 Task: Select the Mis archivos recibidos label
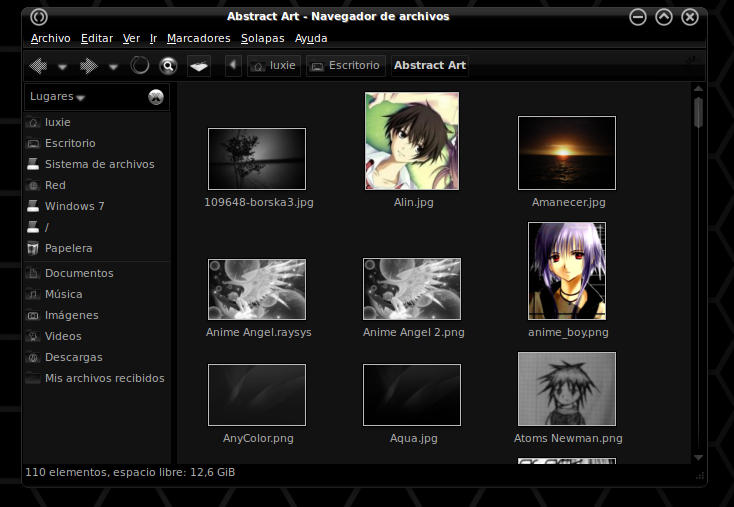tap(104, 378)
